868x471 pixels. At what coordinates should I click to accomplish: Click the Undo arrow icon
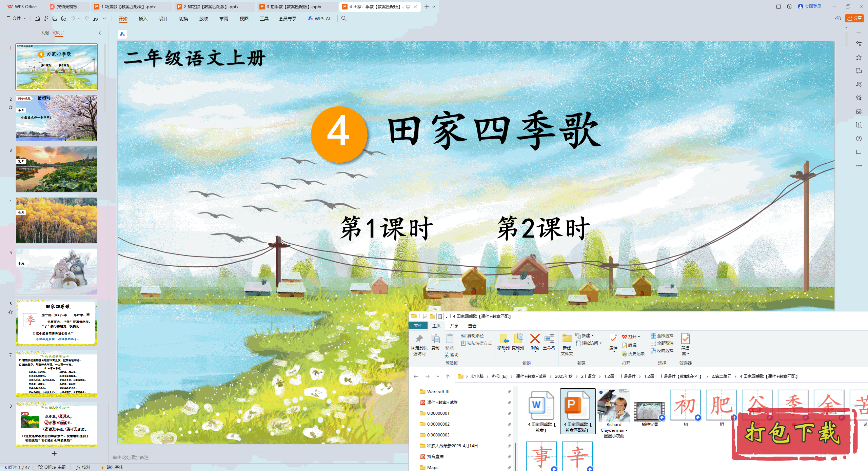coord(73,18)
